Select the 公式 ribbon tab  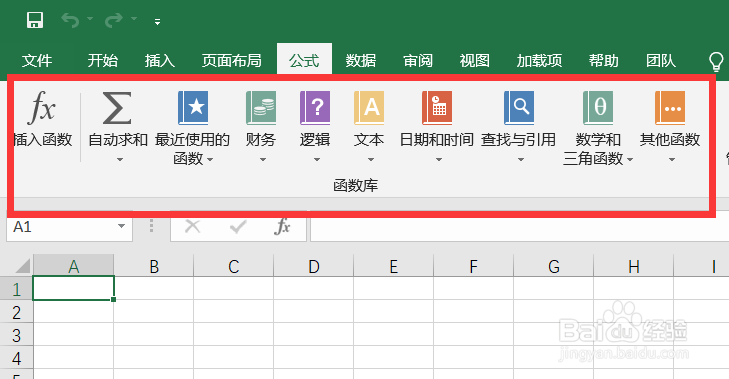[x=304, y=60]
